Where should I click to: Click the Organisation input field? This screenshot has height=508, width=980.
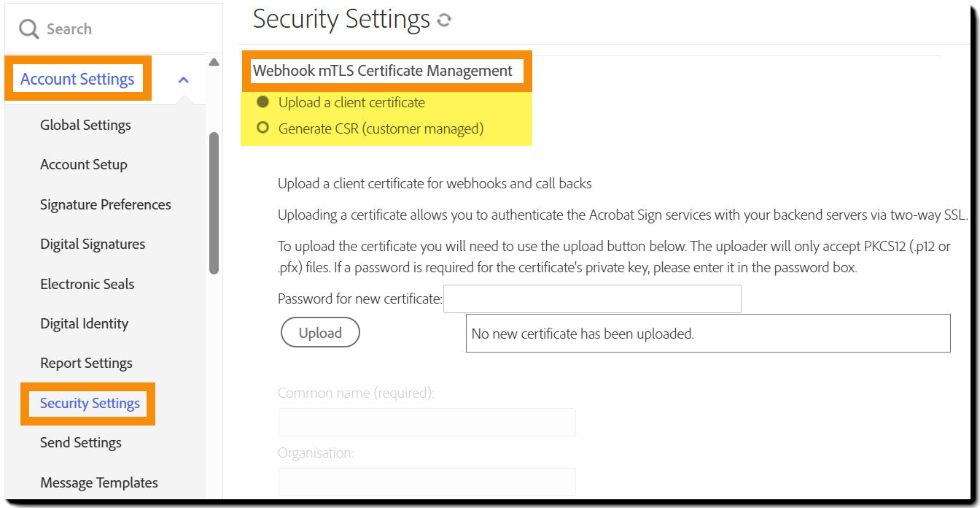click(427, 482)
